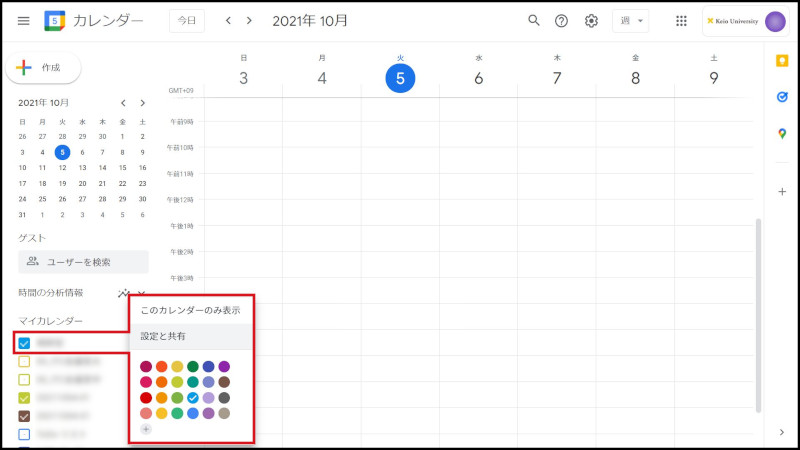Select このカレンダーのみ表示 menu item
The width and height of the screenshot is (800, 450).
(190, 310)
